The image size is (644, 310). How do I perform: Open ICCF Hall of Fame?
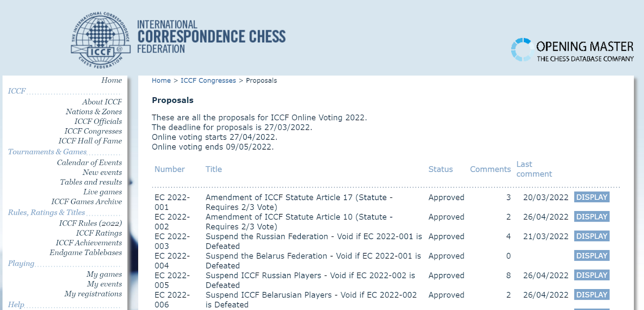(90, 141)
